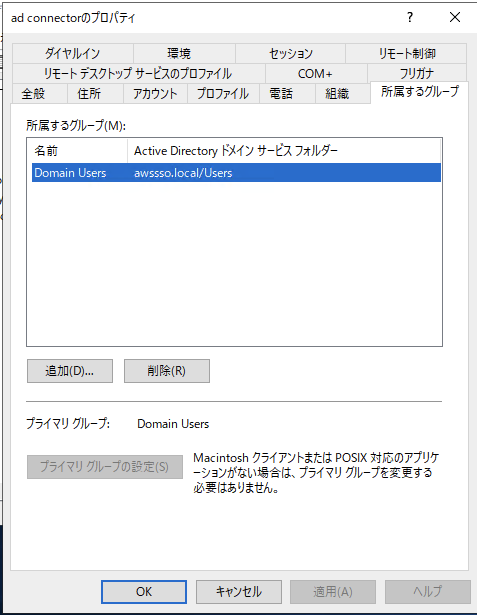Click Active Directory ドメイン サービス フォルダー column header
The width and height of the screenshot is (477, 615).
click(284, 151)
